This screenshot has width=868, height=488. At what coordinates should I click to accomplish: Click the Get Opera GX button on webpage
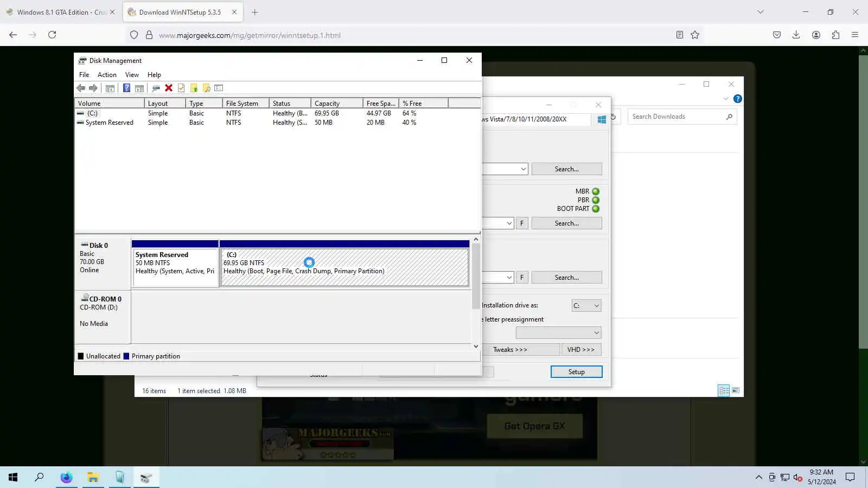coord(534,426)
